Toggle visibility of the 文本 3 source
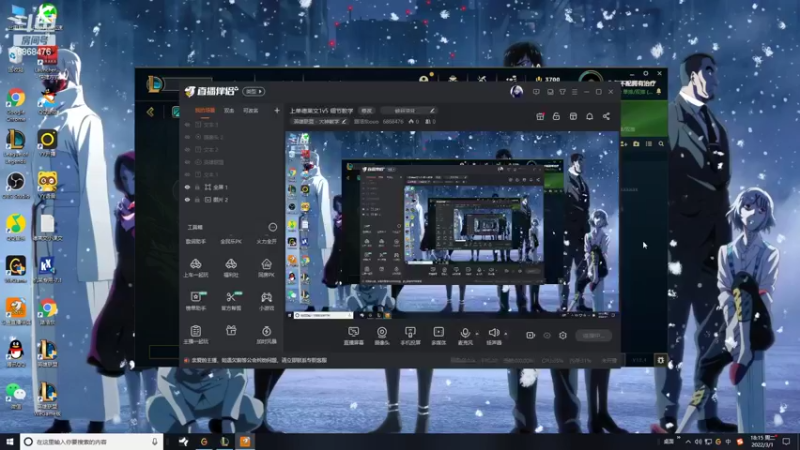 pyautogui.click(x=187, y=124)
